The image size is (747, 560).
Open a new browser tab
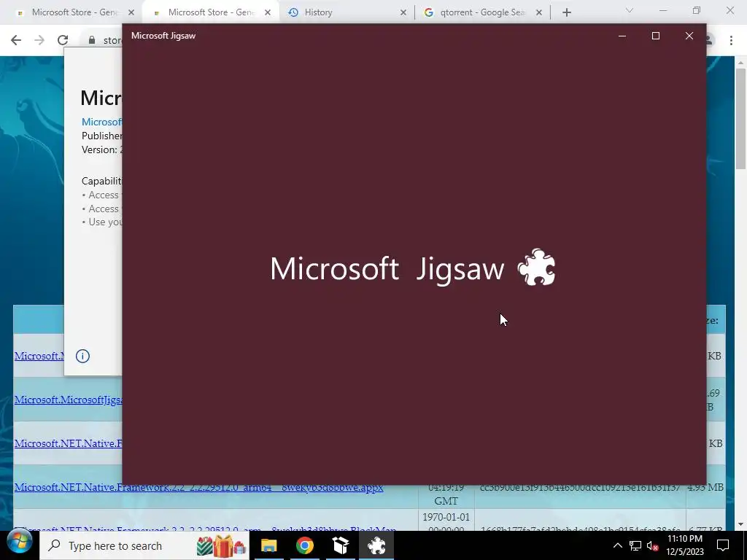566,13
